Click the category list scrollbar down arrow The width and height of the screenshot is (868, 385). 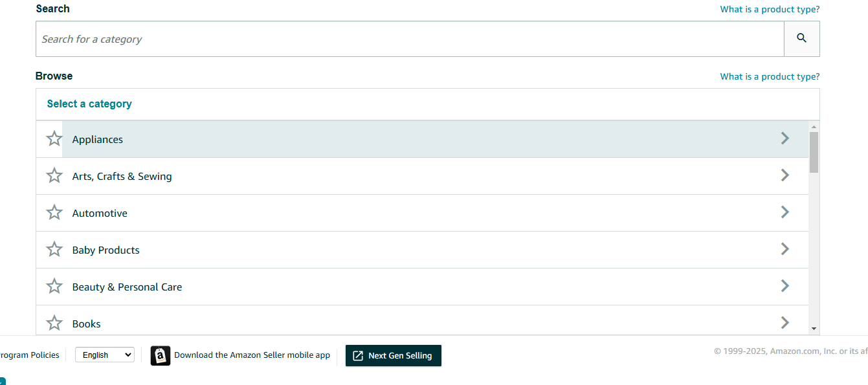(x=814, y=329)
